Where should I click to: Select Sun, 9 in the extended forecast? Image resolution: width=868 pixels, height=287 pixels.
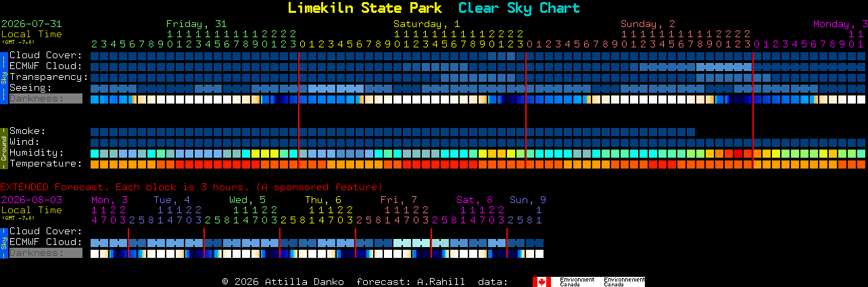[x=528, y=200]
